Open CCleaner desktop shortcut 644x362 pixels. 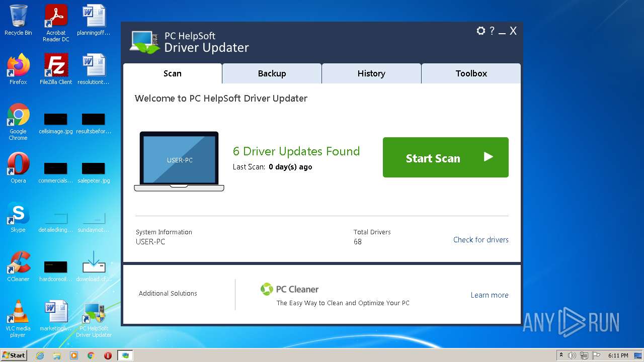[x=18, y=266]
